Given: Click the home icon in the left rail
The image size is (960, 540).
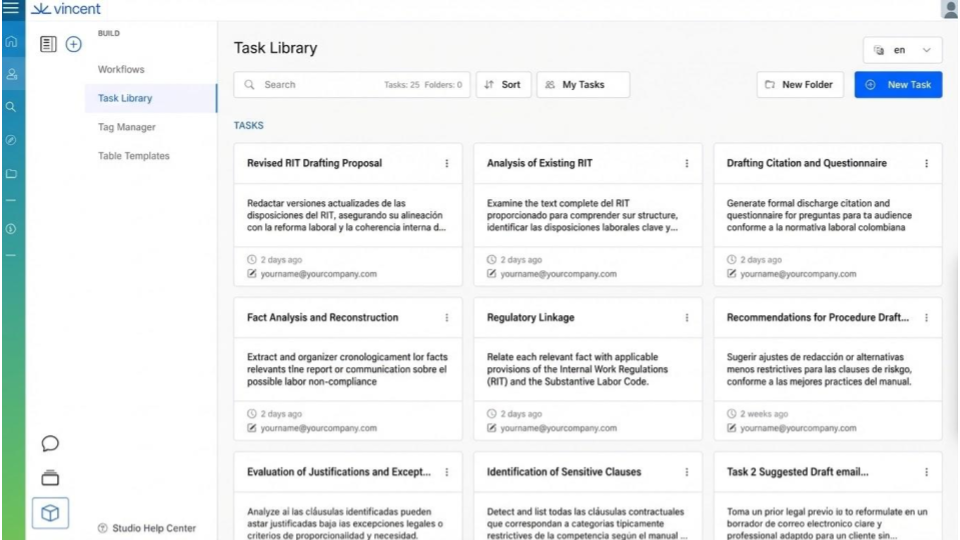Looking at the screenshot, I should [12, 42].
